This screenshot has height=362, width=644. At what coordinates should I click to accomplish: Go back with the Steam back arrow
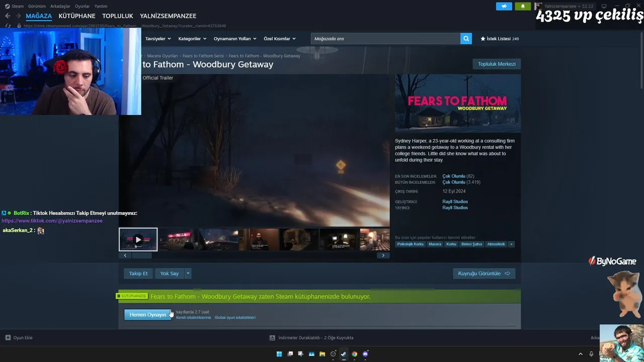pos(8,16)
